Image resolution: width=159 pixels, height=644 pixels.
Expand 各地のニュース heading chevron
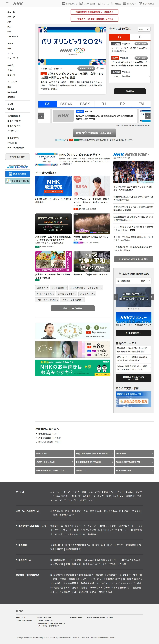[x=136, y=343]
